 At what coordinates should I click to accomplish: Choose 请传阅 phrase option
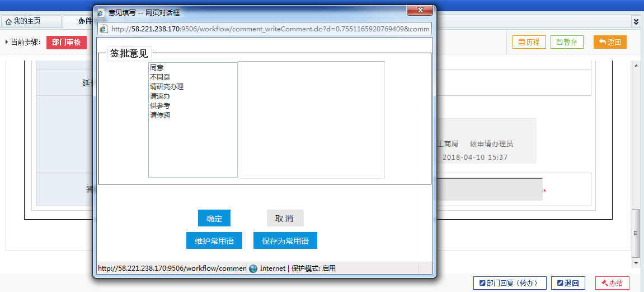(x=160, y=115)
